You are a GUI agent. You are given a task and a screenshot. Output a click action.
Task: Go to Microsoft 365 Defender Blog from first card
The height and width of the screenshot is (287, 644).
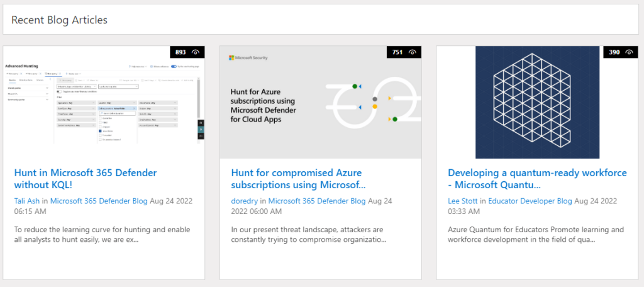pos(99,201)
